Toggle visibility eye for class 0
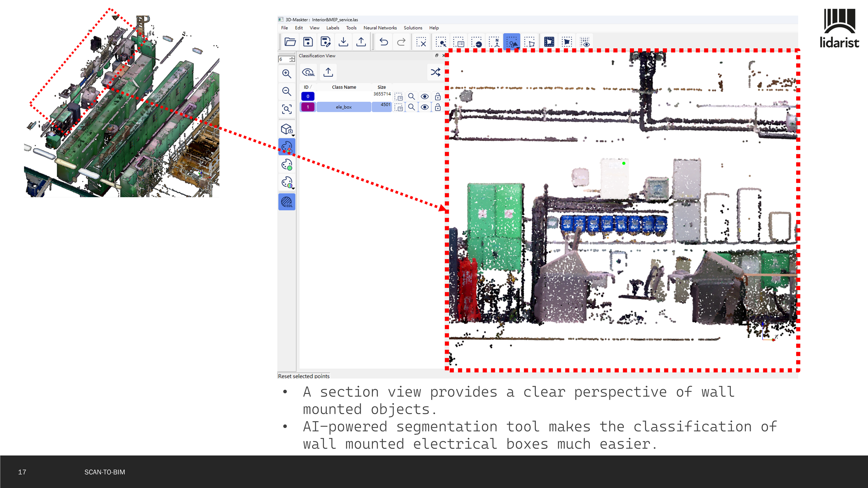The width and height of the screenshot is (868, 488). pyautogui.click(x=425, y=96)
